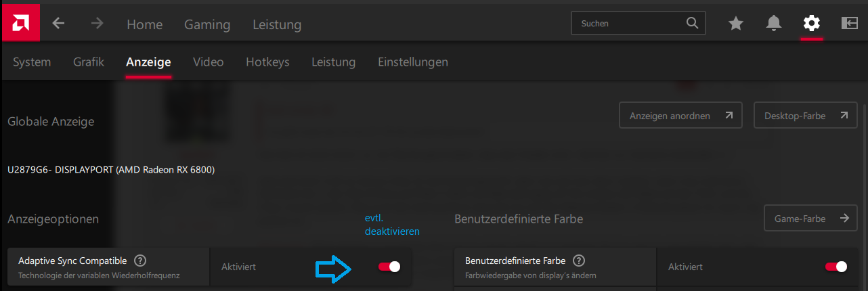Screen dimensions: 868x291
Task: Focus the Suchen search field
Action: pos(638,23)
